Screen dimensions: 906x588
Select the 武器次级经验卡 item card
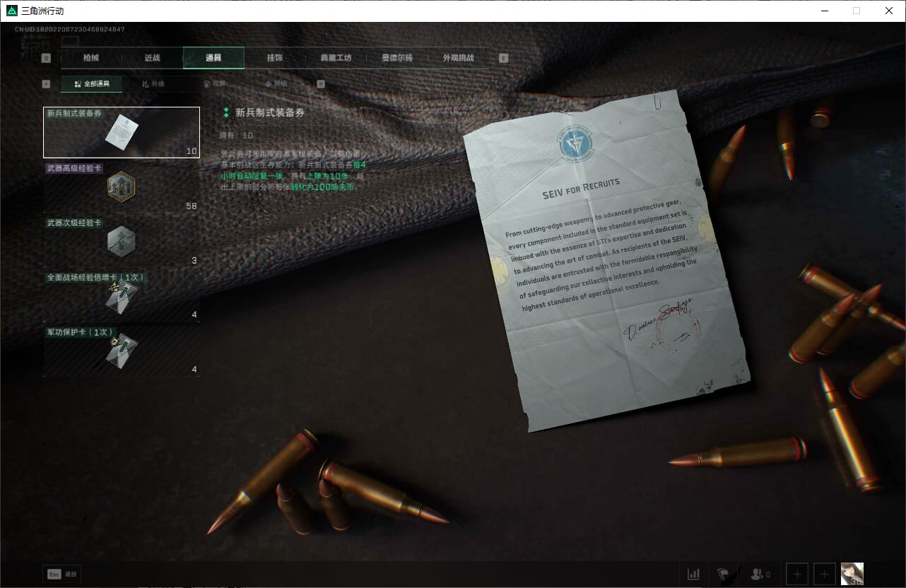pyautogui.click(x=122, y=242)
